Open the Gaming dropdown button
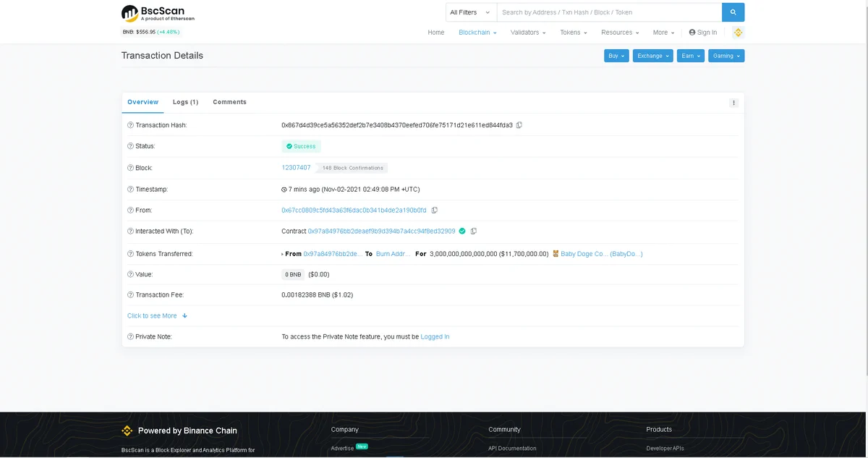The width and height of the screenshot is (868, 458). tap(726, 56)
